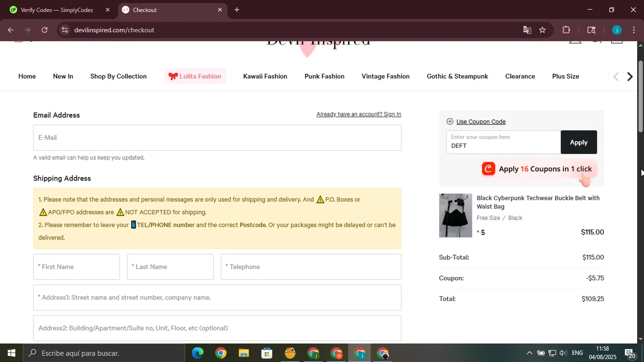Open the Clearance category
Image resolution: width=644 pixels, height=362 pixels.
point(520,76)
